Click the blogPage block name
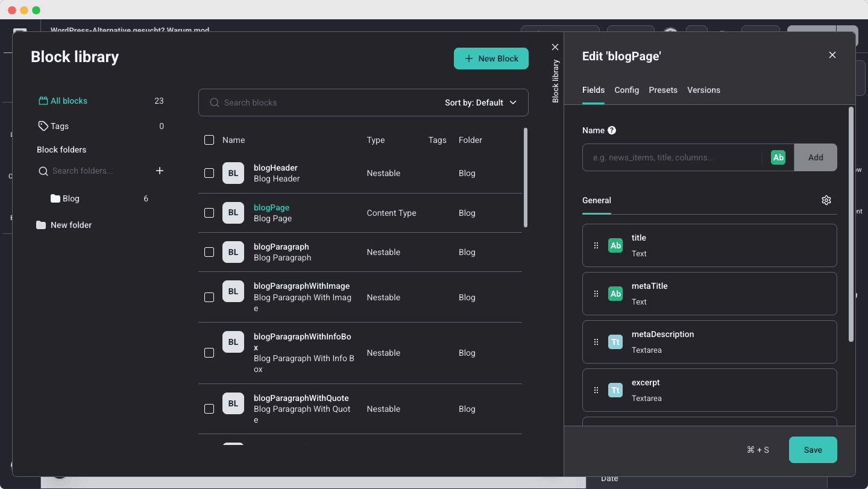This screenshot has width=868, height=489. 271,207
